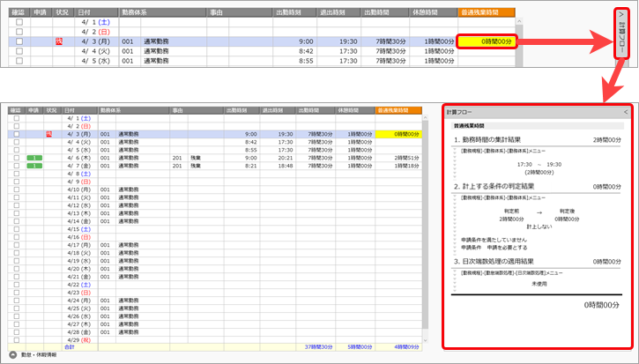Click the 日付 column header in the full-month table

80,110
